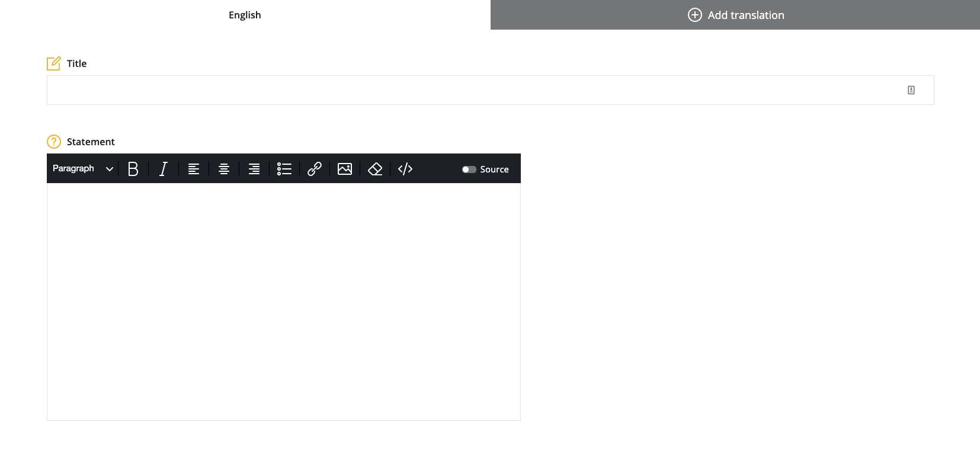Image resolution: width=980 pixels, height=467 pixels.
Task: Click the eraser clear formatting icon
Action: (375, 169)
